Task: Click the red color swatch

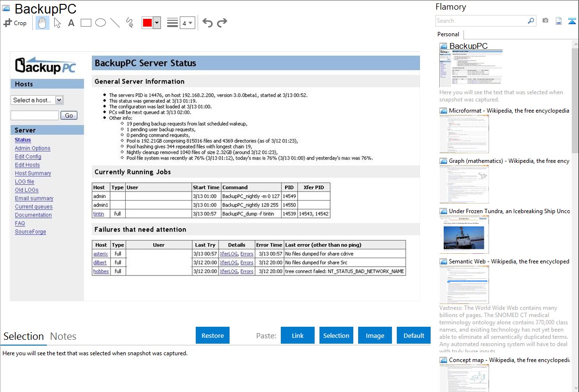Action: point(147,23)
